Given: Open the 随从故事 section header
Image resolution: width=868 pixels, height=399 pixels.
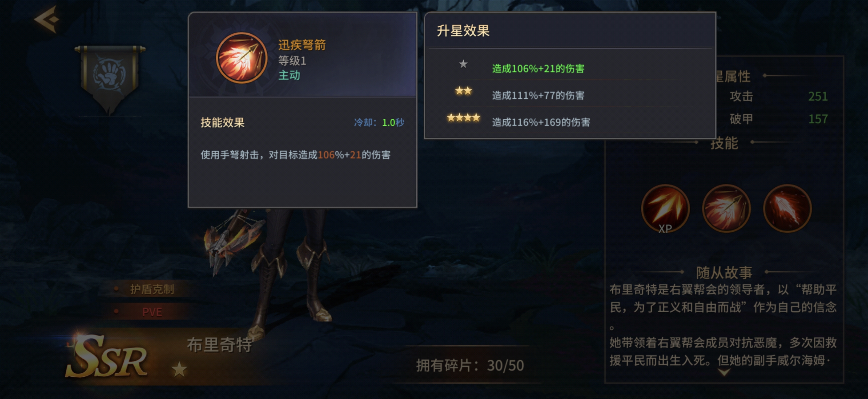Looking at the screenshot, I should 724,272.
